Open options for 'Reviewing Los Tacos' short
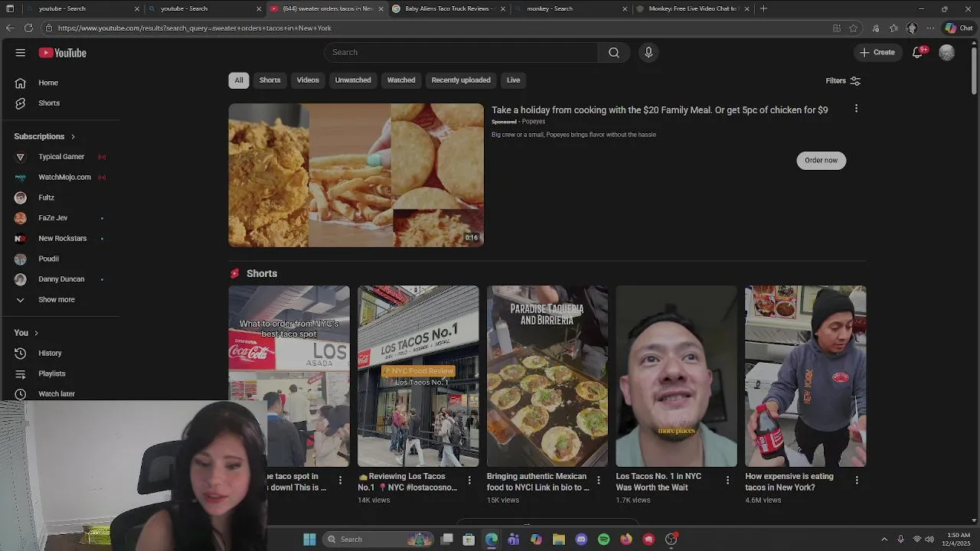Image resolution: width=980 pixels, height=551 pixels. pos(469,480)
